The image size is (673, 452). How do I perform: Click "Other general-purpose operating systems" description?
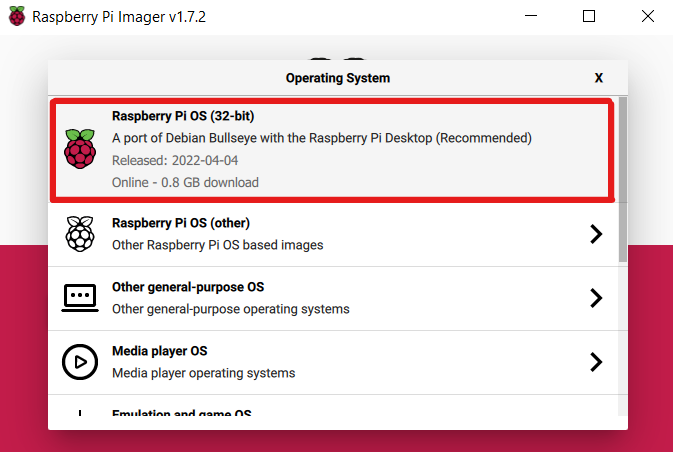click(x=231, y=309)
